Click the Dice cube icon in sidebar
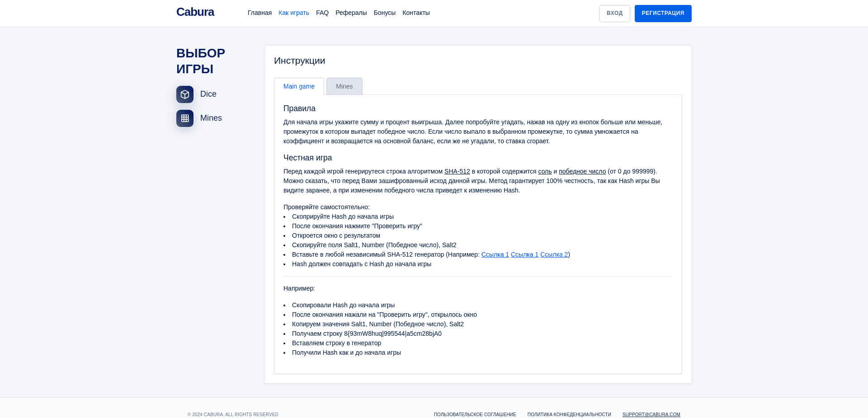Screen dimensions: 868x418 [x=185, y=94]
